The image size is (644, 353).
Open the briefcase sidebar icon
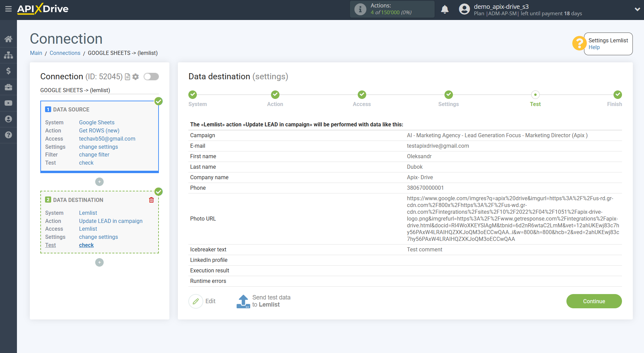pos(8,87)
